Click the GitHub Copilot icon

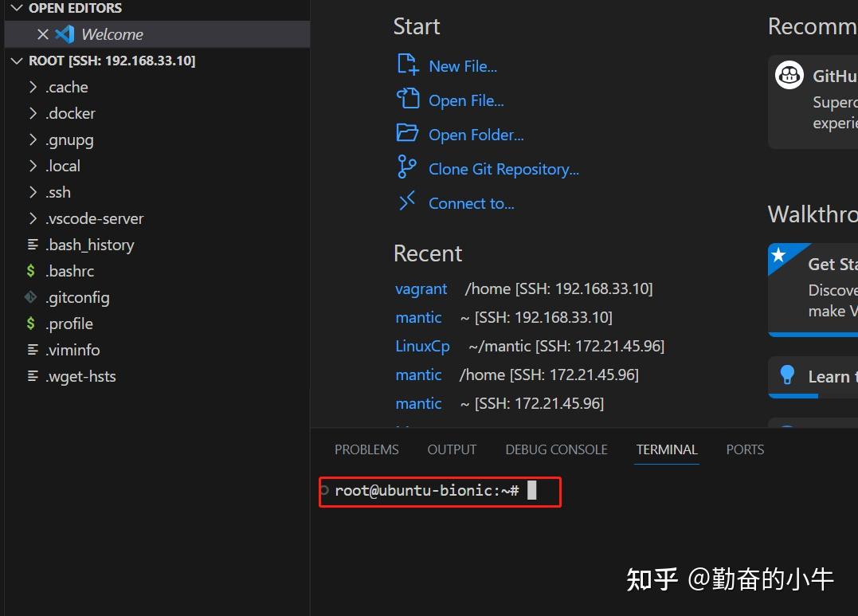point(789,75)
